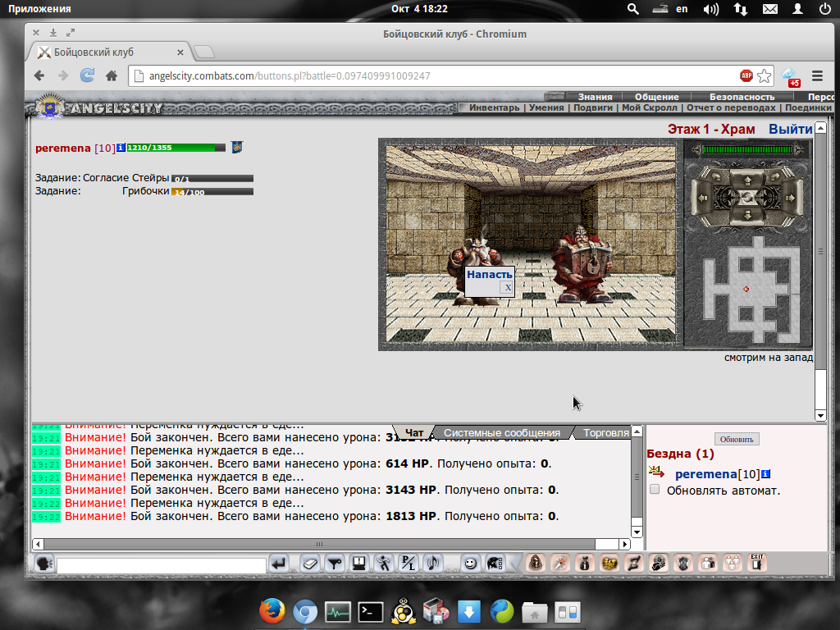Image resolution: width=840 pixels, height=630 pixels.
Task: Click the armored warrior icon in bottom toolbar
Action: click(x=683, y=563)
